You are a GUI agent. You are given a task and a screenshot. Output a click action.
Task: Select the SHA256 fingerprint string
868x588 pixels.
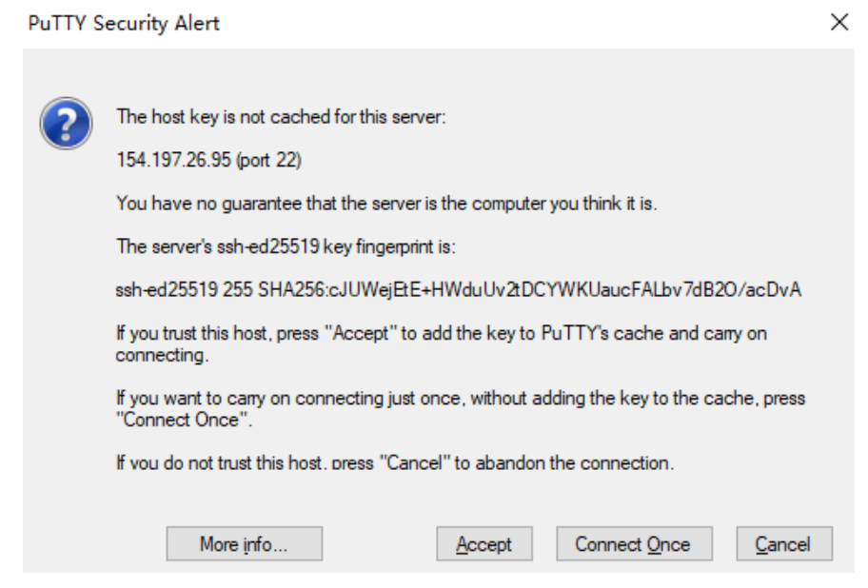tap(530, 289)
